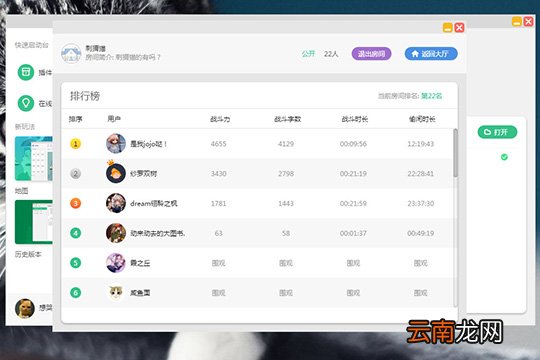This screenshot has width=540, height=360.
Task: Click the green history version thumbnail
Action: 33,222
